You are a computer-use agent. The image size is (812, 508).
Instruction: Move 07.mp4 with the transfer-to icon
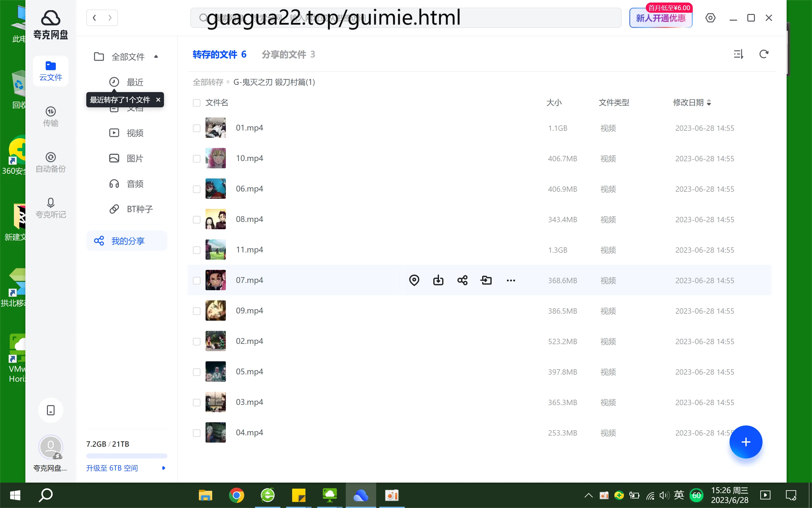click(486, 280)
